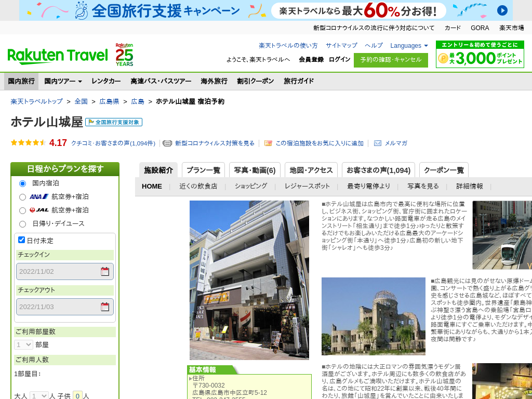Click the mask icon for COVID measures

(x=167, y=143)
